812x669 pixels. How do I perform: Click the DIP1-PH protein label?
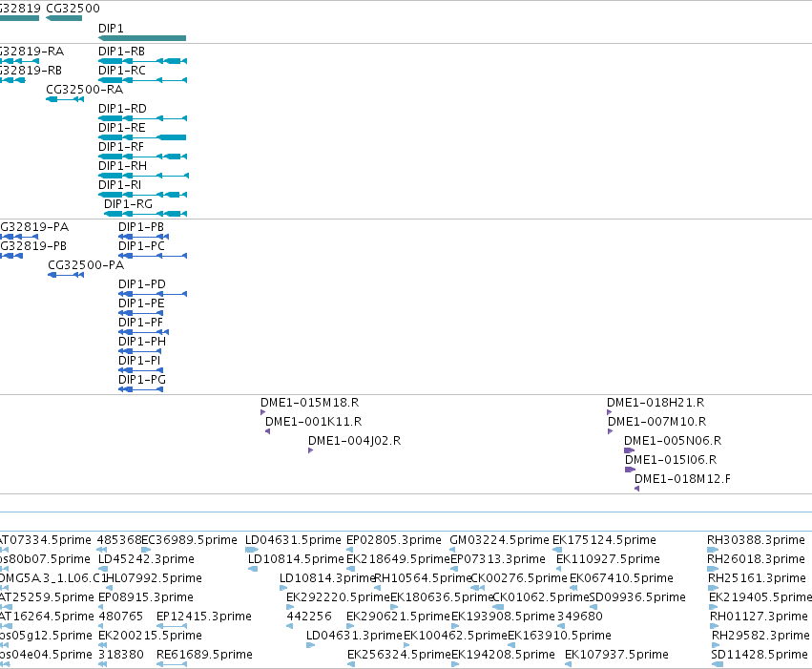142,343
